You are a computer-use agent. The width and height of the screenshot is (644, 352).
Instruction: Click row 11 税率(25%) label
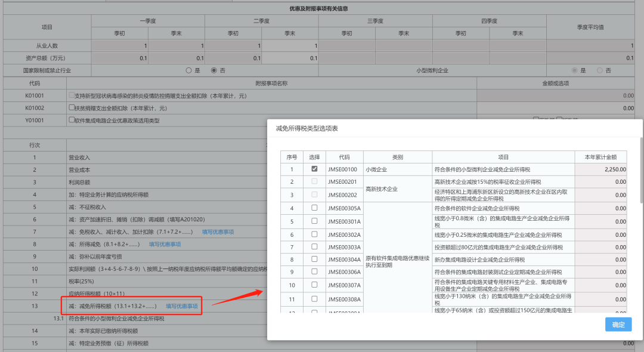pos(81,282)
